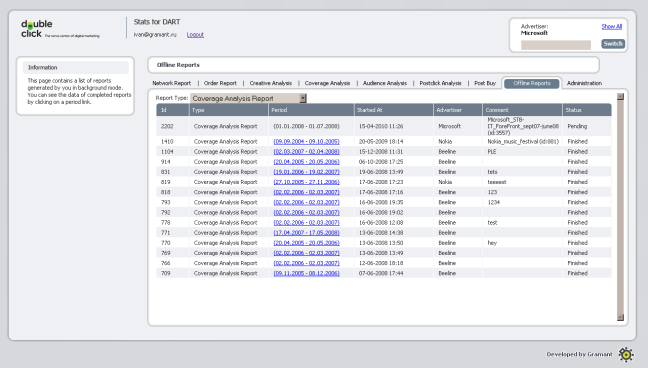Click the 'Developed by Gramant' text
This screenshot has width=648, height=368.
[x=579, y=354]
